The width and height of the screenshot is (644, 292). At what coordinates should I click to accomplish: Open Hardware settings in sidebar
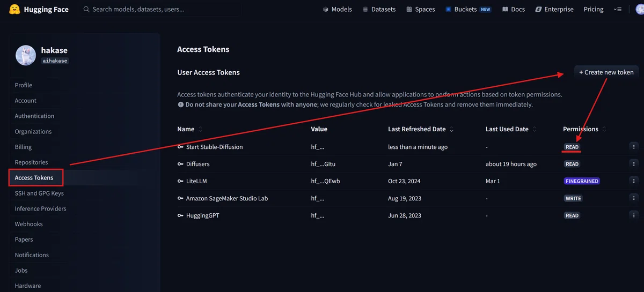click(28, 286)
